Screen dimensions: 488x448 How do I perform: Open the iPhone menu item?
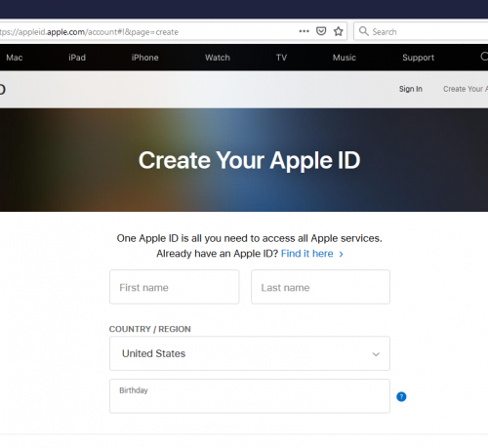coord(144,58)
